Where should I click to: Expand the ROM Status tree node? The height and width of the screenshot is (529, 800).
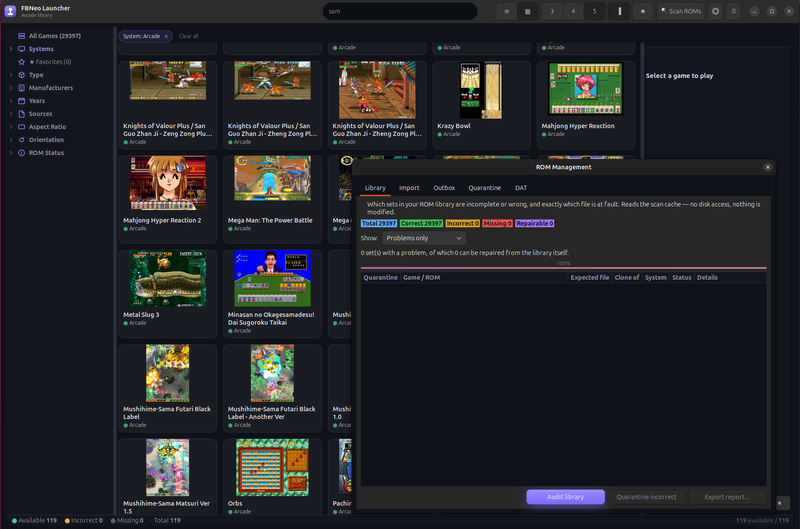pyautogui.click(x=11, y=153)
